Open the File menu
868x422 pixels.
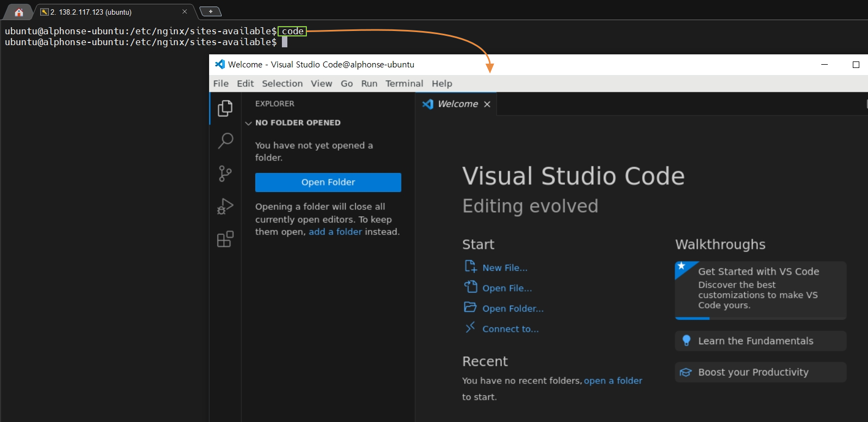[x=221, y=83]
